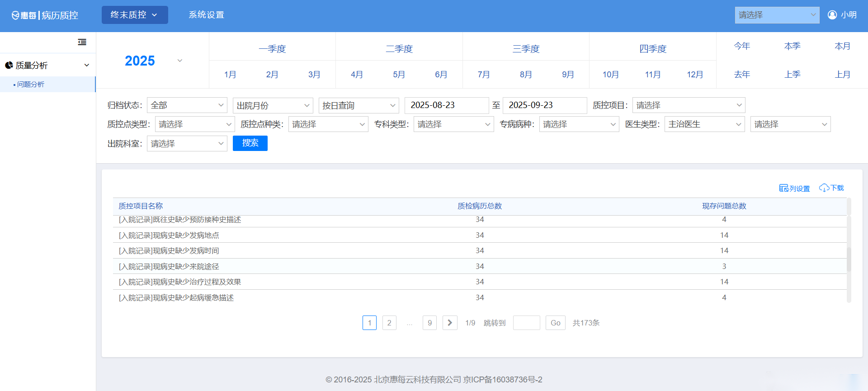Go to the next page using the arrow button
This screenshot has width=868, height=391.
coord(450,323)
